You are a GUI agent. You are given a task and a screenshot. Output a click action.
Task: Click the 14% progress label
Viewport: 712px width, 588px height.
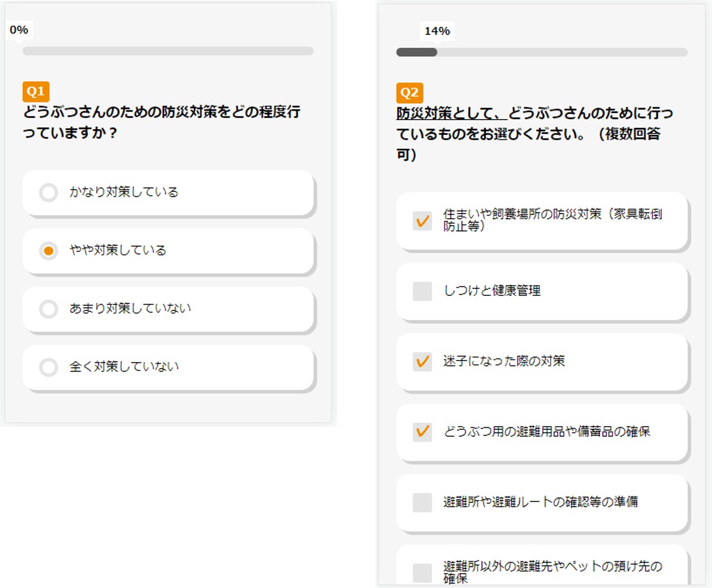(x=437, y=31)
